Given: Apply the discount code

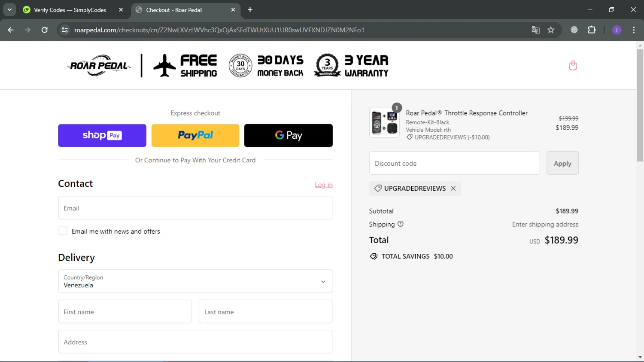Looking at the screenshot, I should click(x=562, y=163).
